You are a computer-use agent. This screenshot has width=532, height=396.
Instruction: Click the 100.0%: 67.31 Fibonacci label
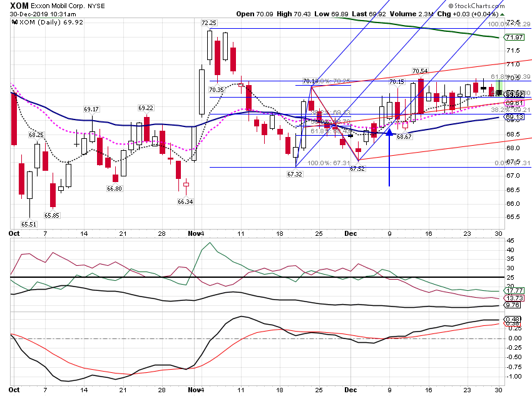329,163
